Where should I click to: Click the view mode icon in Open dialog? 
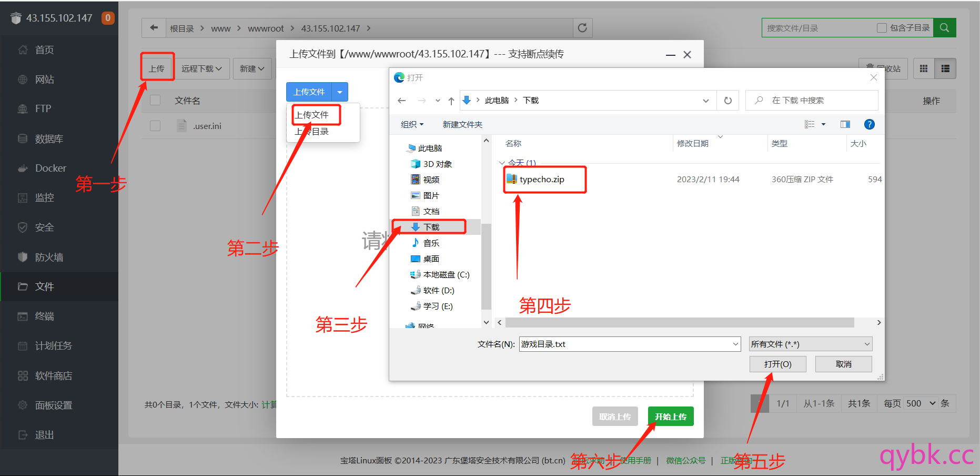(810, 124)
